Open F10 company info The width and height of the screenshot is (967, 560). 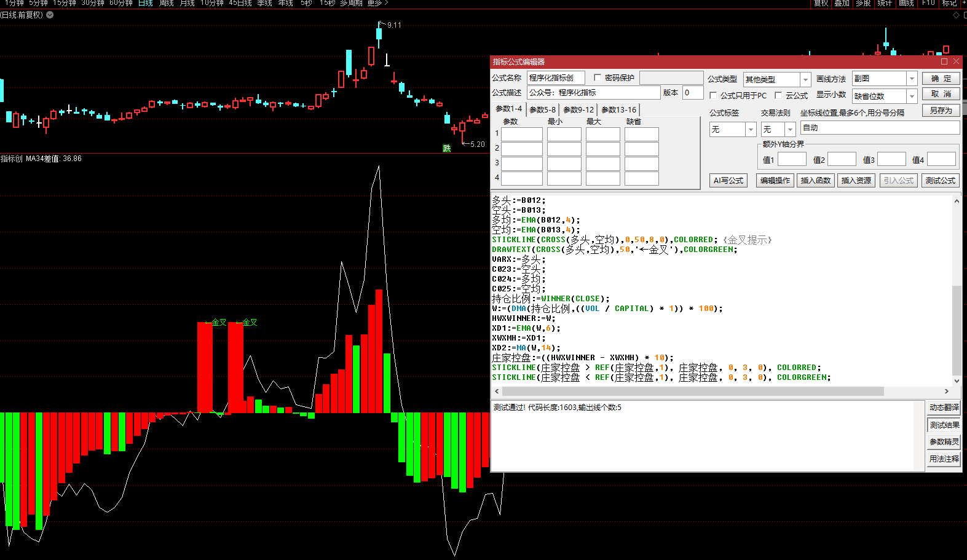(928, 3)
